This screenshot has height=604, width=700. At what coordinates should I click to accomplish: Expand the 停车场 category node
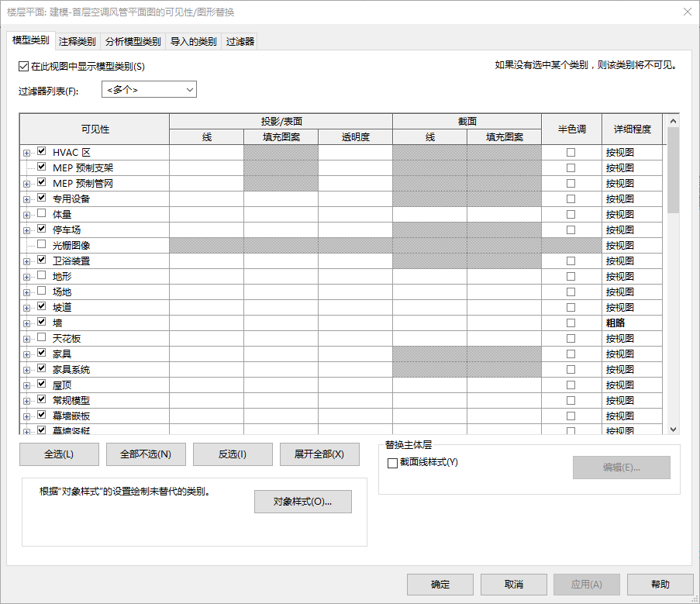27,230
